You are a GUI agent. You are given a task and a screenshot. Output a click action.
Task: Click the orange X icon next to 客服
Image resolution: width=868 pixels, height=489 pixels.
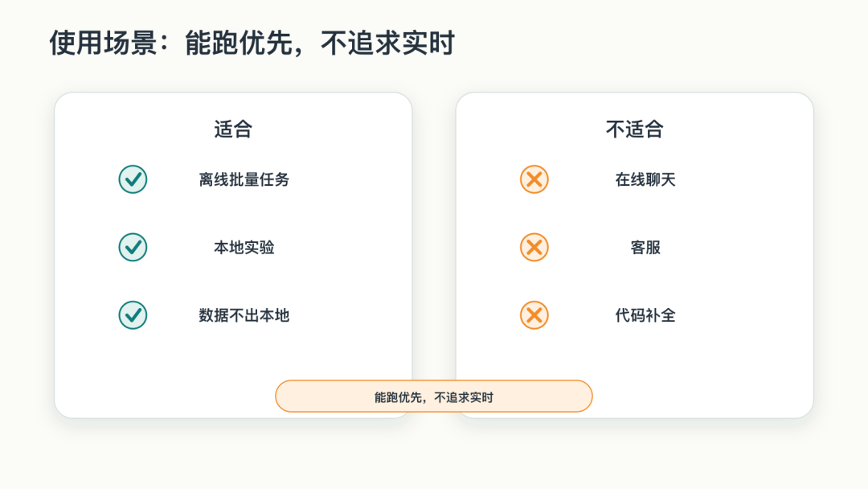point(534,247)
